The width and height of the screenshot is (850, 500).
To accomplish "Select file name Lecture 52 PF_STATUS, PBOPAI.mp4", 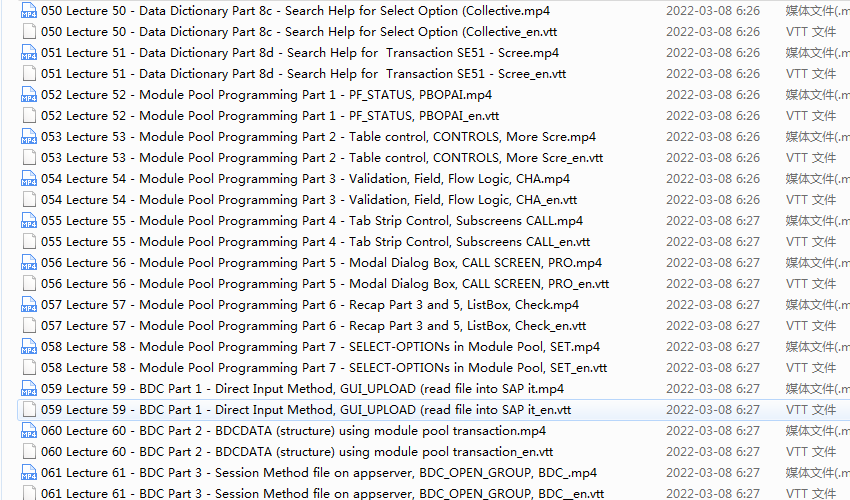I will (267, 95).
